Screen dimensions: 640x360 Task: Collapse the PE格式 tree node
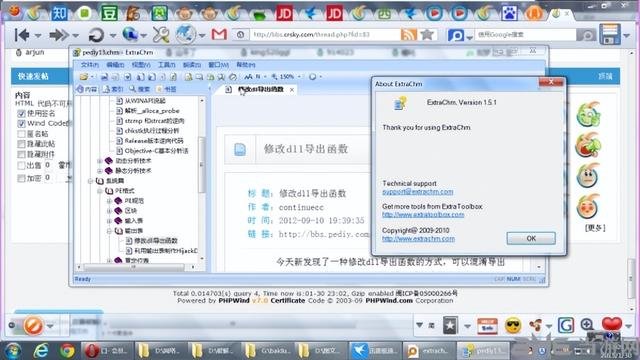100,191
